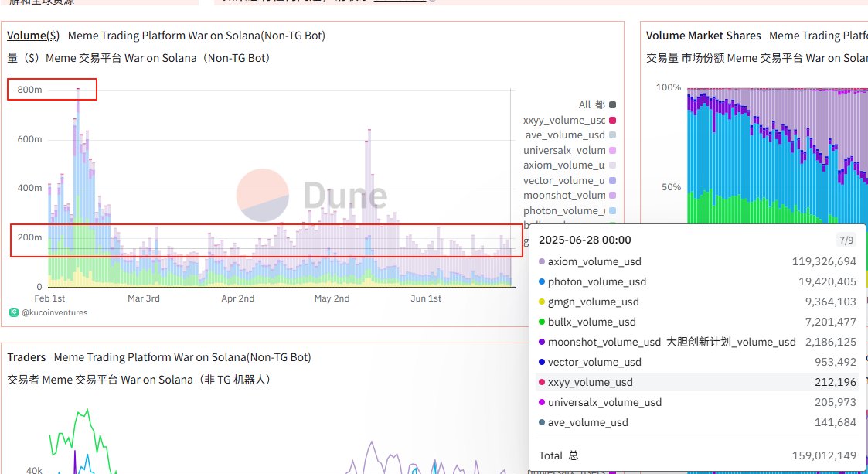Click '40k' label on Traders chart
This screenshot has width=868, height=474.
coord(34,470)
